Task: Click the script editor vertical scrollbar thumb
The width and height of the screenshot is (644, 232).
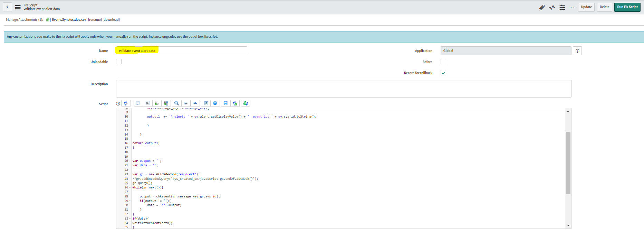Action: (x=568, y=163)
